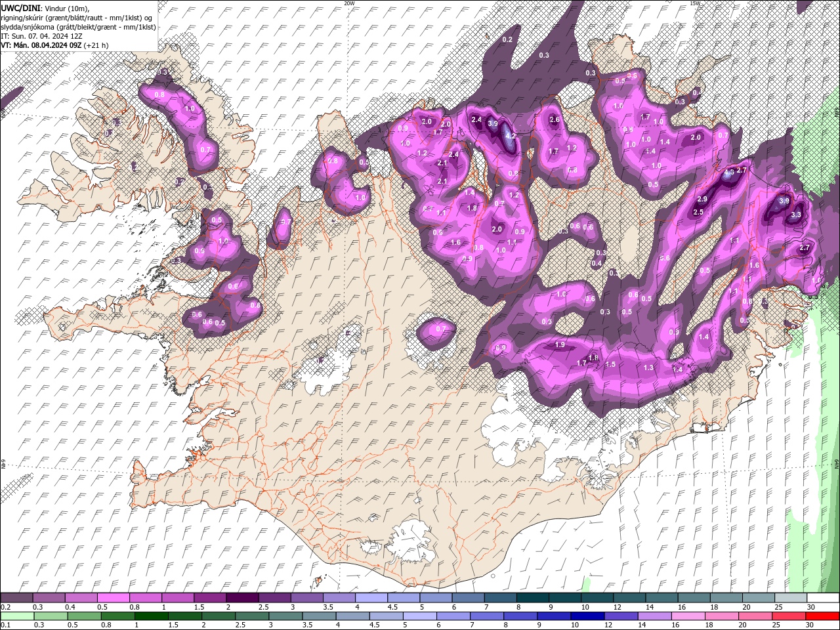Pick the purple snow-scale swatch labeled 1.5
The image size is (840, 630).
[x=210, y=598]
